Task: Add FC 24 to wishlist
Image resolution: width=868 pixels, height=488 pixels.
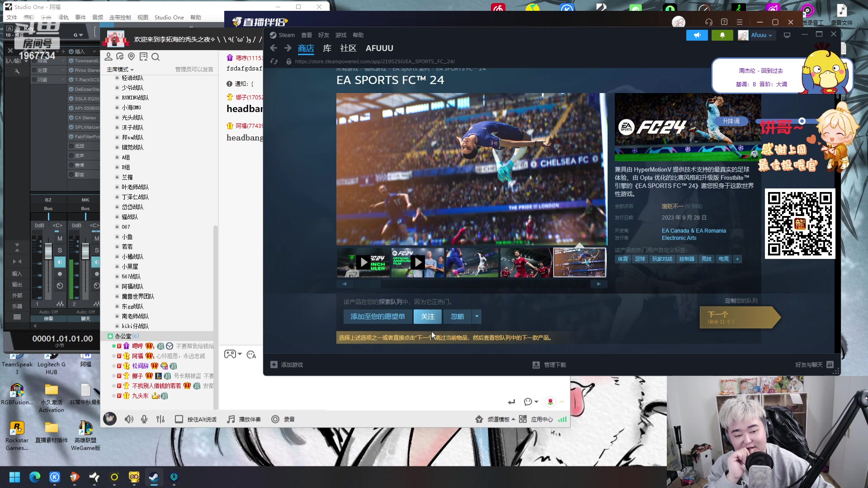Action: coord(377,316)
